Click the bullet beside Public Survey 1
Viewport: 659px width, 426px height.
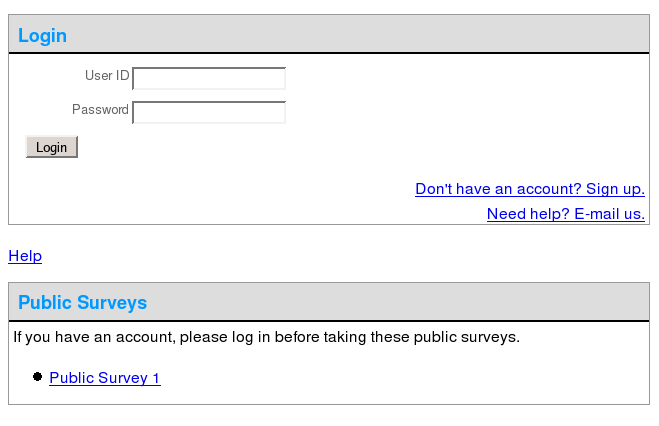pos(37,376)
